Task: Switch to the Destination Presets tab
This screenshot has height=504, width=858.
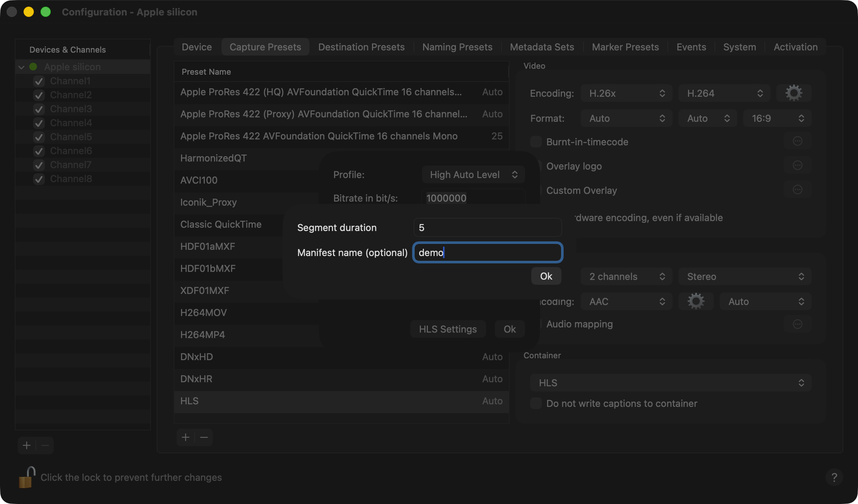Action: (x=361, y=47)
